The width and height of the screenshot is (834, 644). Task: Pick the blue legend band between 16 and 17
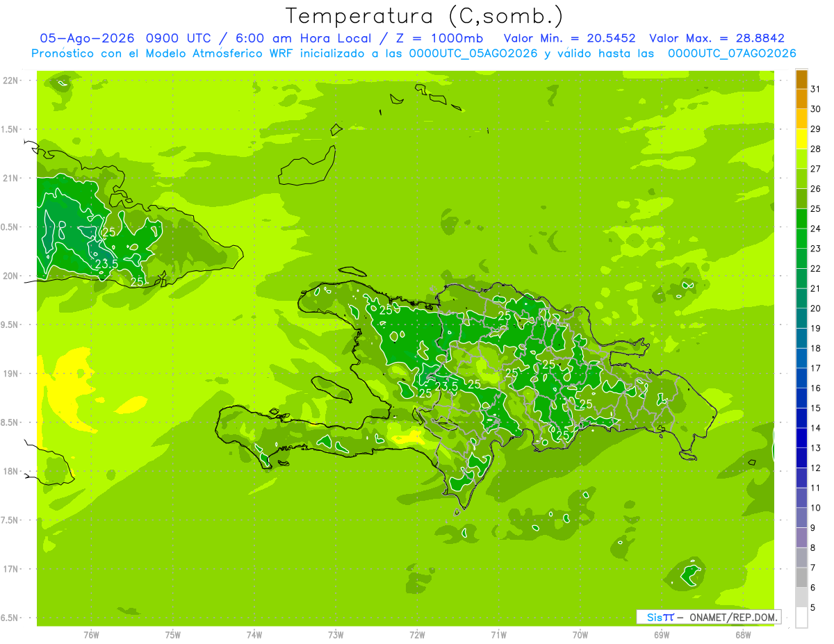tap(801, 378)
